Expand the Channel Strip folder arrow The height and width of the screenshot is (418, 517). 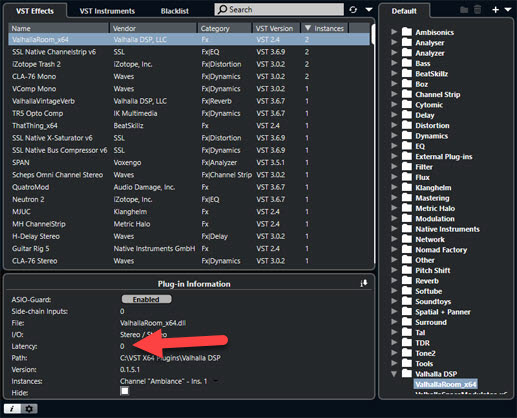pos(394,94)
